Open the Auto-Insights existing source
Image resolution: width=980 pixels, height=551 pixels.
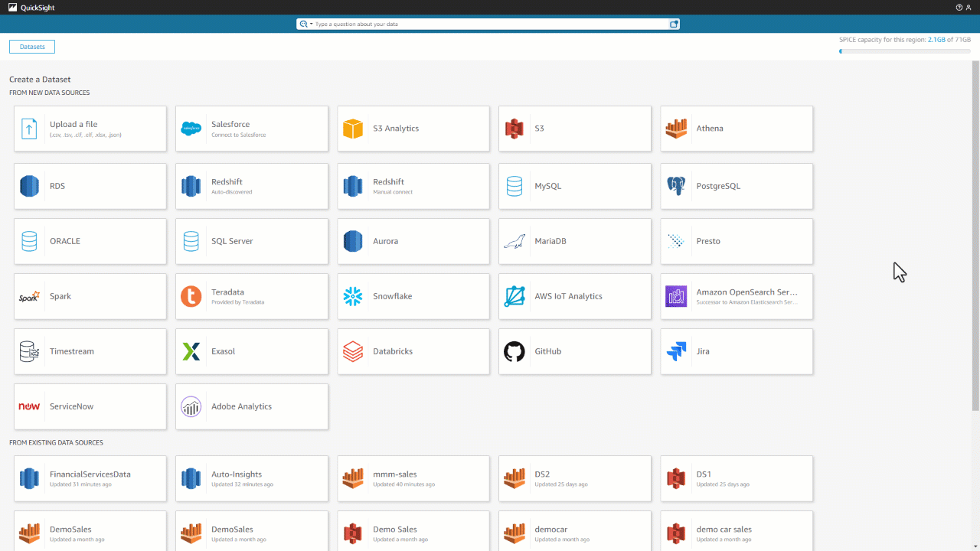252,478
